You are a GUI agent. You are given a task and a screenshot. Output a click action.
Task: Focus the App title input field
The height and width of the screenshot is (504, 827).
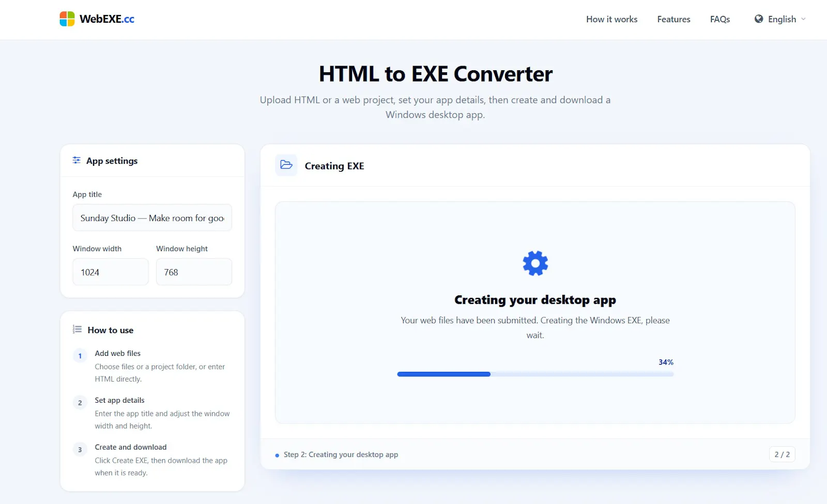tap(152, 218)
